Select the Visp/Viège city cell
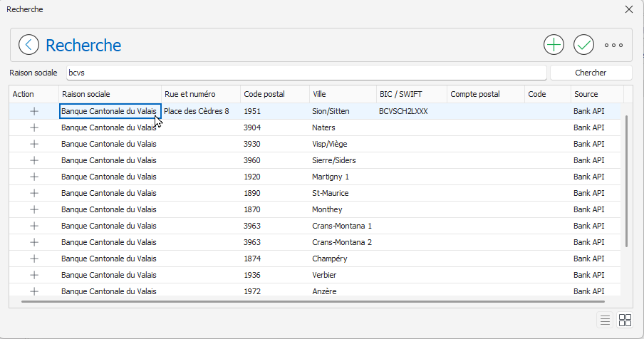644x339 pixels. pyautogui.click(x=343, y=144)
